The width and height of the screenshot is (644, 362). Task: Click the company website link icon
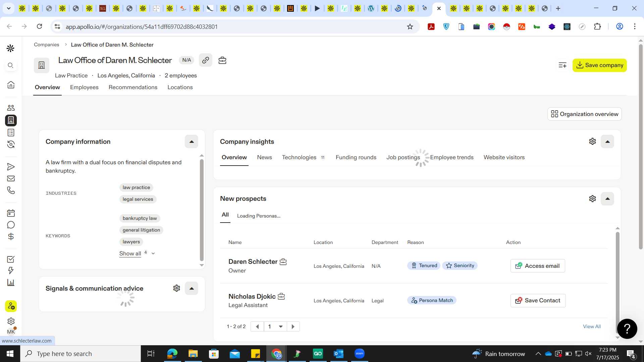click(205, 60)
